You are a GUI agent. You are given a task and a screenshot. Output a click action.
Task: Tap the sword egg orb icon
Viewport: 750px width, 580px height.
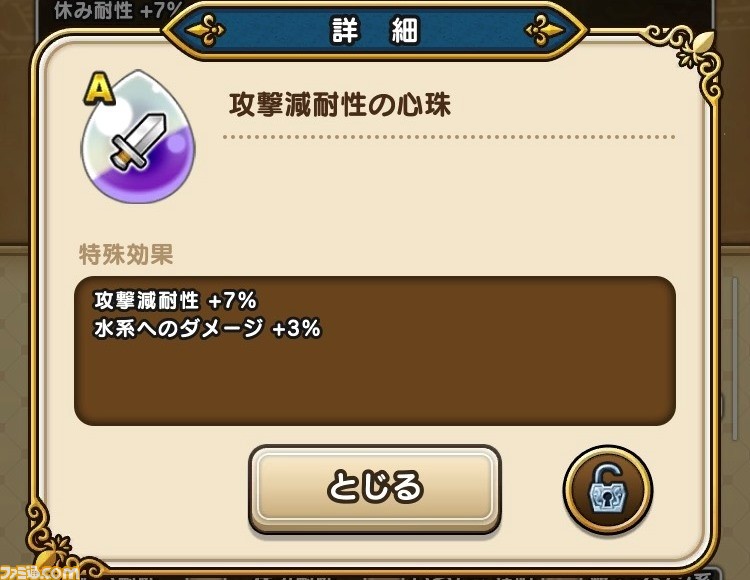[139, 137]
